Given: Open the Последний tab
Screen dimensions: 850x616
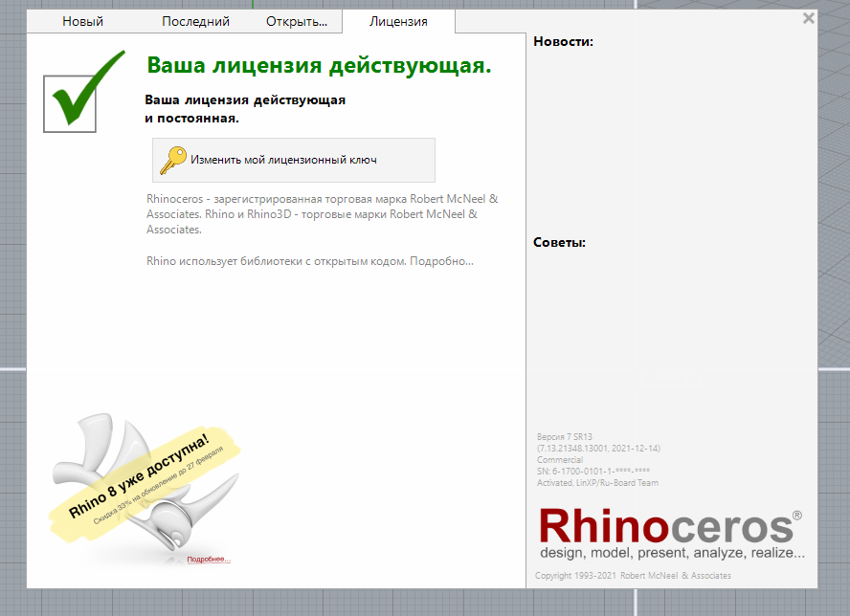Looking at the screenshot, I should (x=195, y=21).
